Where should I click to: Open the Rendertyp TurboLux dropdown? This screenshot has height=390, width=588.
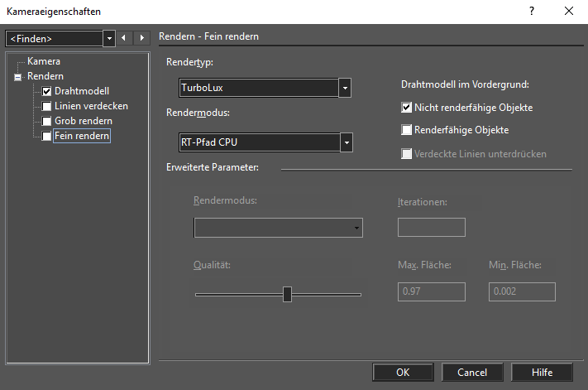click(x=345, y=88)
